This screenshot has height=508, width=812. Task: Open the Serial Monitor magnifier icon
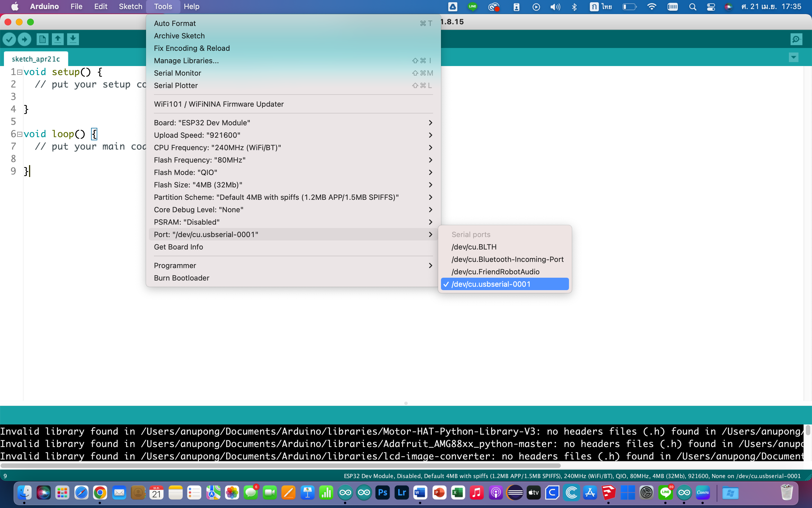796,40
